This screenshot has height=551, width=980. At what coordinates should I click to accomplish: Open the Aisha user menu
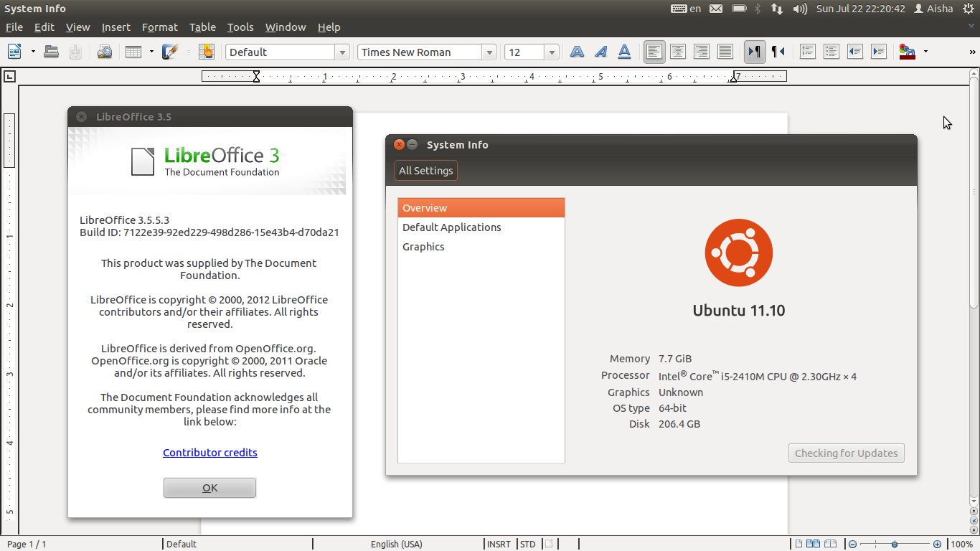tap(933, 9)
